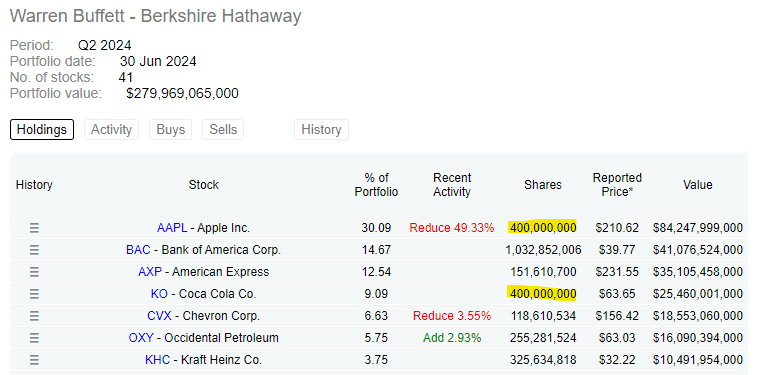Click Bank of America price $39.77
Image resolution: width=757 pixels, height=375 pixels.
point(617,250)
